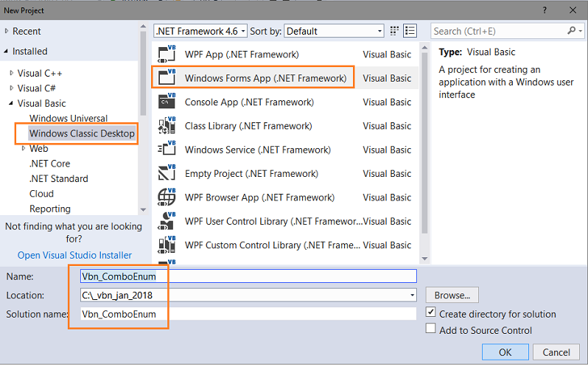Pick the WPF User Control Library icon

tap(167, 221)
